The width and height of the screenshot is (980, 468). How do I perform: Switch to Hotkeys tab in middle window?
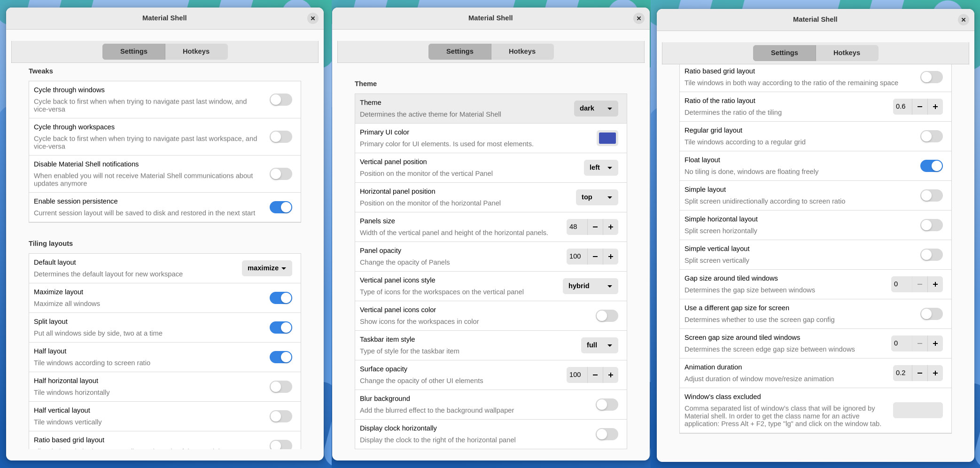click(522, 52)
